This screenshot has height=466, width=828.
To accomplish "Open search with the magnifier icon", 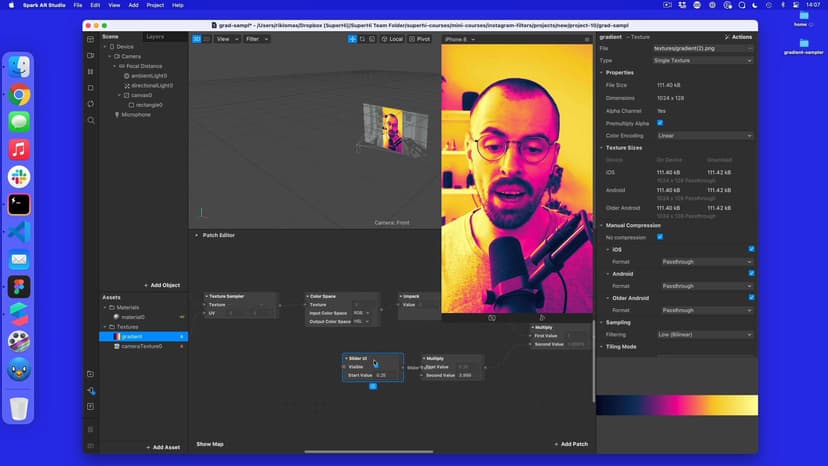I will [90, 120].
